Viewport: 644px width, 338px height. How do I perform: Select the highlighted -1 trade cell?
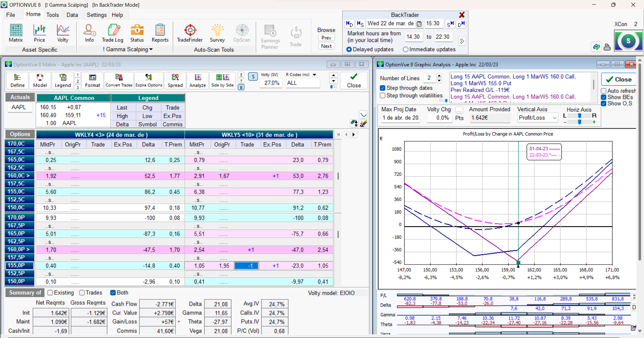point(247,266)
